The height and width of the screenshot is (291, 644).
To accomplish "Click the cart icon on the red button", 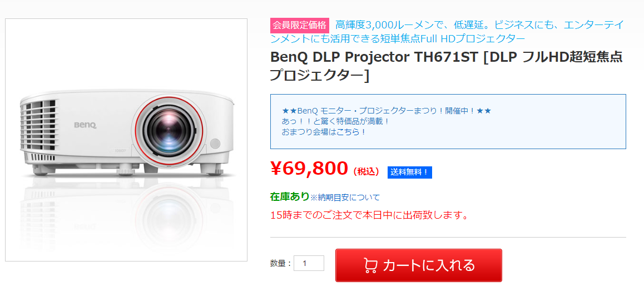I will click(370, 266).
